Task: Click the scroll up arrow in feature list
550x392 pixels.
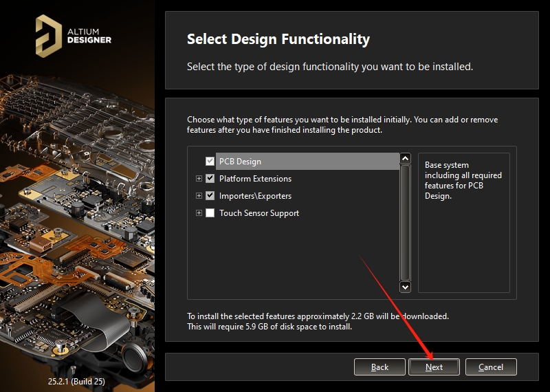Action: pyautogui.click(x=405, y=159)
